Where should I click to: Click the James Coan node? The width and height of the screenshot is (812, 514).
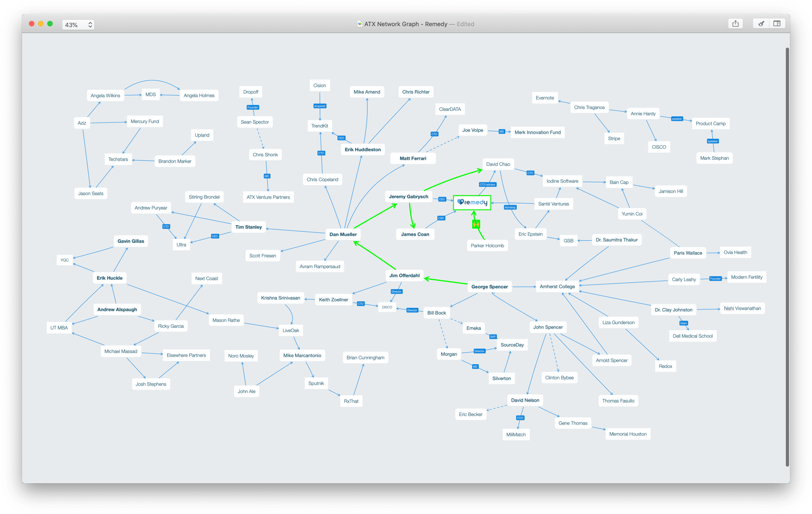(415, 234)
